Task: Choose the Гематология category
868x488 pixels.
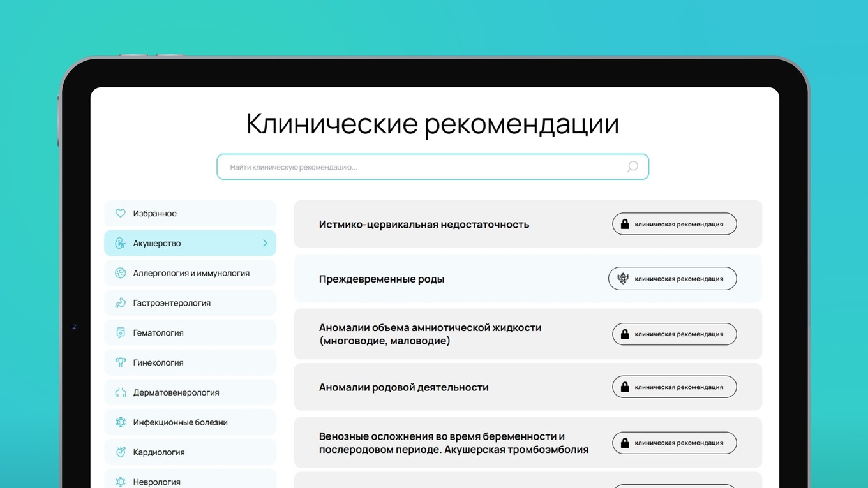Action: click(190, 332)
